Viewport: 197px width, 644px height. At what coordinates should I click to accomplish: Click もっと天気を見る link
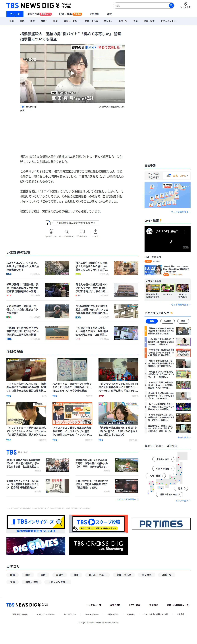click(x=181, y=212)
